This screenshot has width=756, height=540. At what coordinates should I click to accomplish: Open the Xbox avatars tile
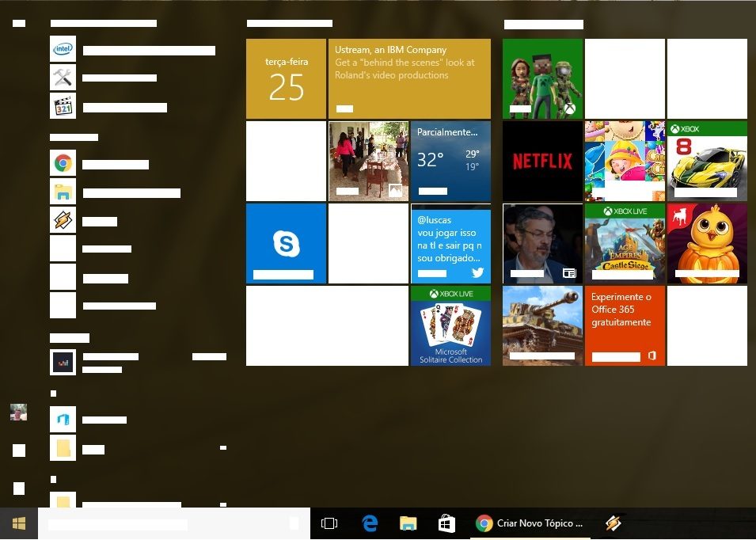pyautogui.click(x=542, y=78)
